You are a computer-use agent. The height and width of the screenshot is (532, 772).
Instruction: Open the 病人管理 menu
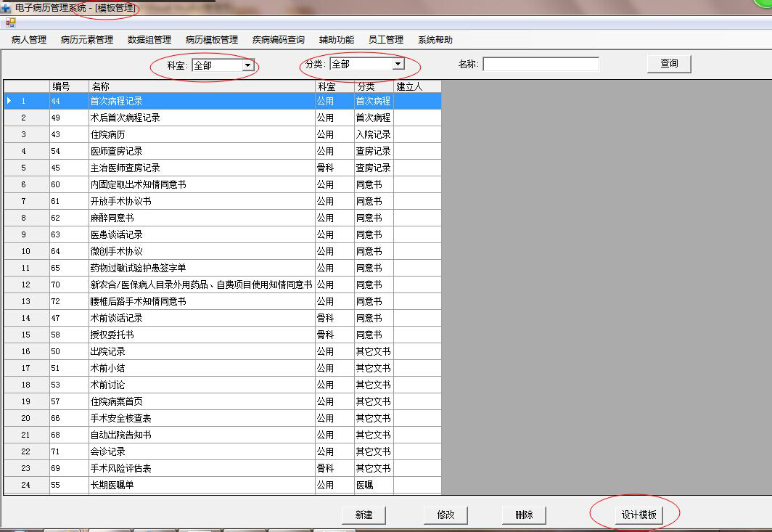pyautogui.click(x=29, y=40)
